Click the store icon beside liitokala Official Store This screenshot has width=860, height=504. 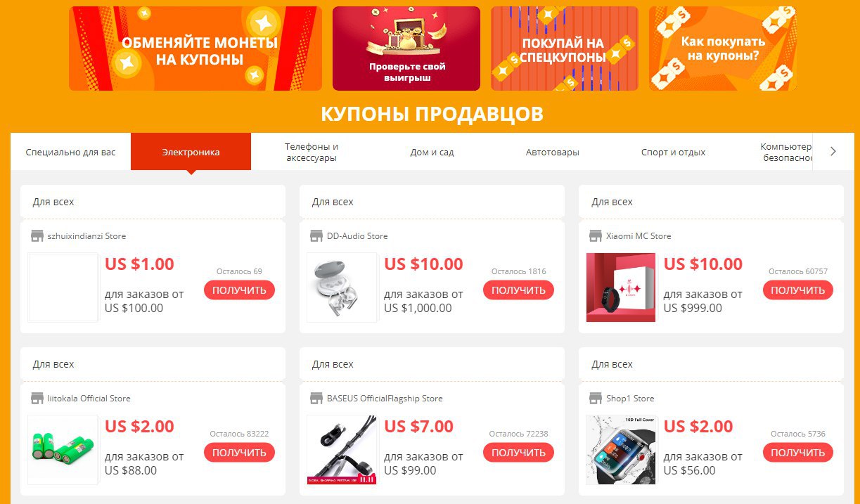coord(37,398)
